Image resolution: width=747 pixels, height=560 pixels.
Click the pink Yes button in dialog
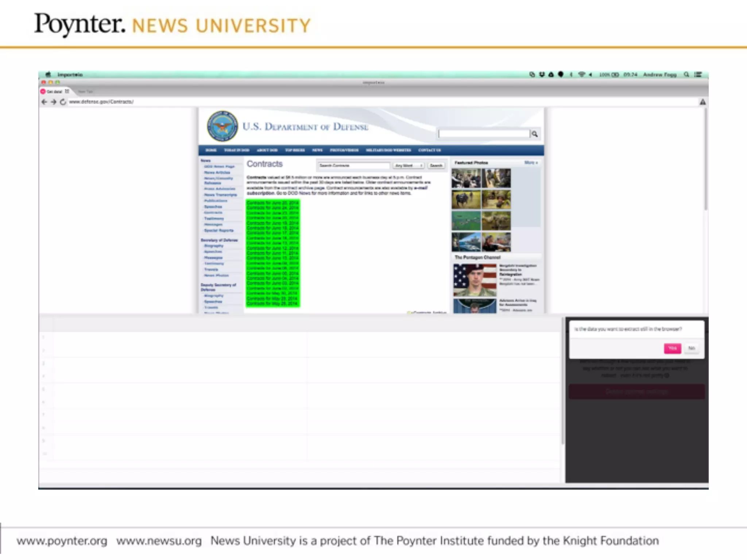click(672, 348)
